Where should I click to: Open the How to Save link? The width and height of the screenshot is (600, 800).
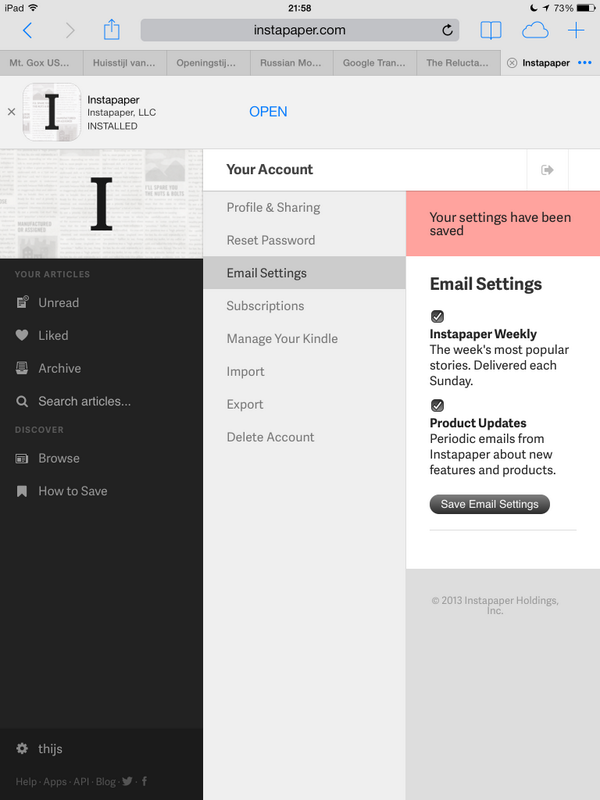coord(73,491)
